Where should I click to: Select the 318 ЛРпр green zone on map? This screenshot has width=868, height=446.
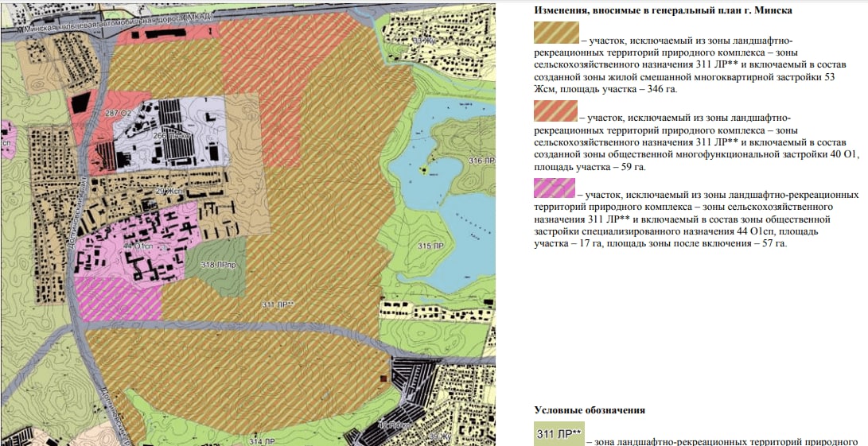click(216, 266)
